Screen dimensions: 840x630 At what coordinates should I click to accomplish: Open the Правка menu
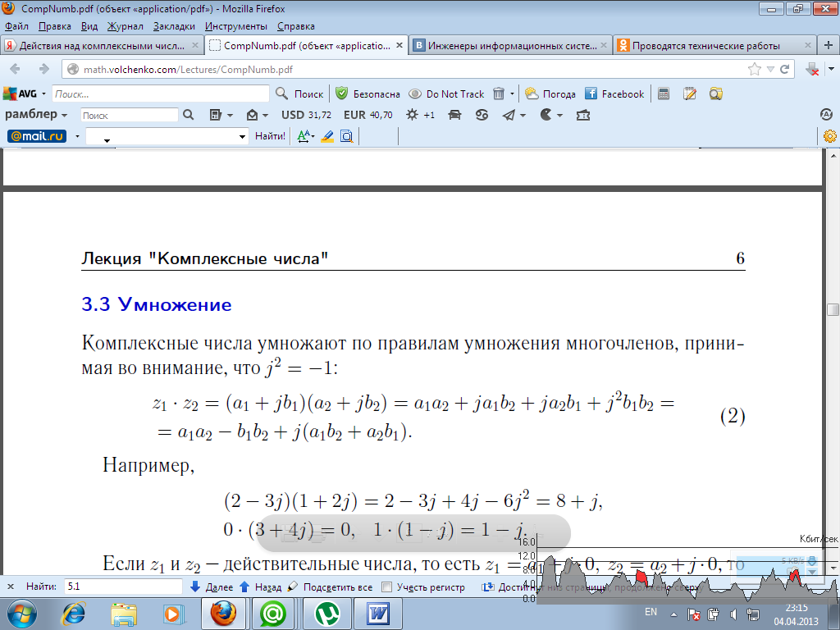[x=55, y=26]
